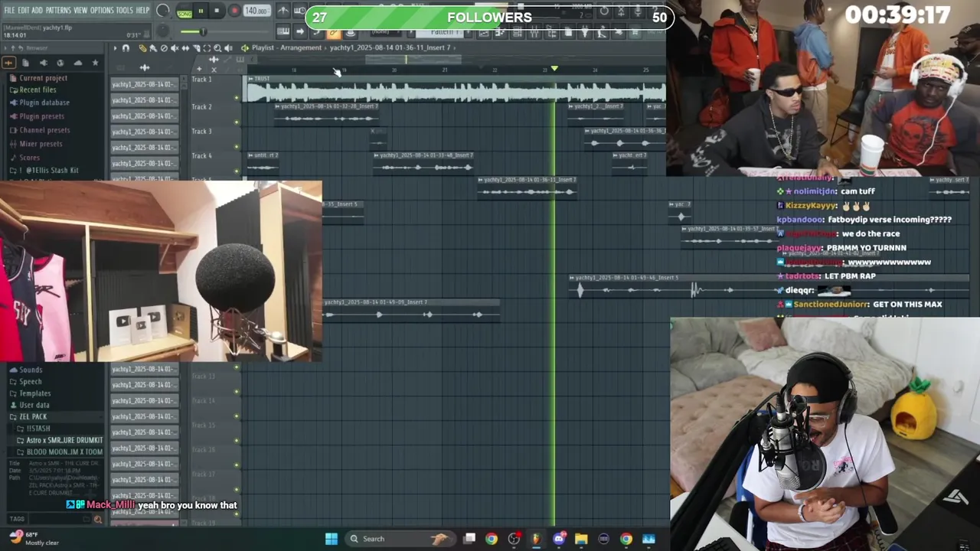Viewport: 980px width, 551px height.
Task: Select the Delete tool in playlist toolbar
Action: click(164, 48)
